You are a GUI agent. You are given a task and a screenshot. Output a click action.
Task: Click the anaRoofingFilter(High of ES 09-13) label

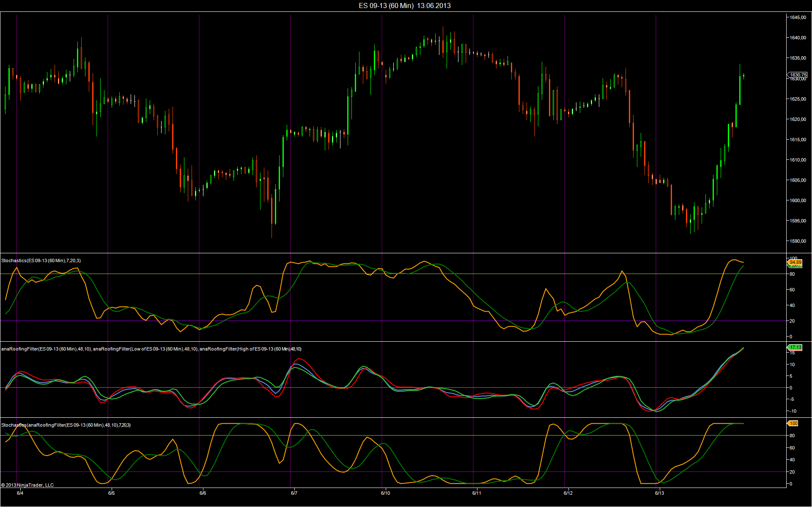coord(250,349)
